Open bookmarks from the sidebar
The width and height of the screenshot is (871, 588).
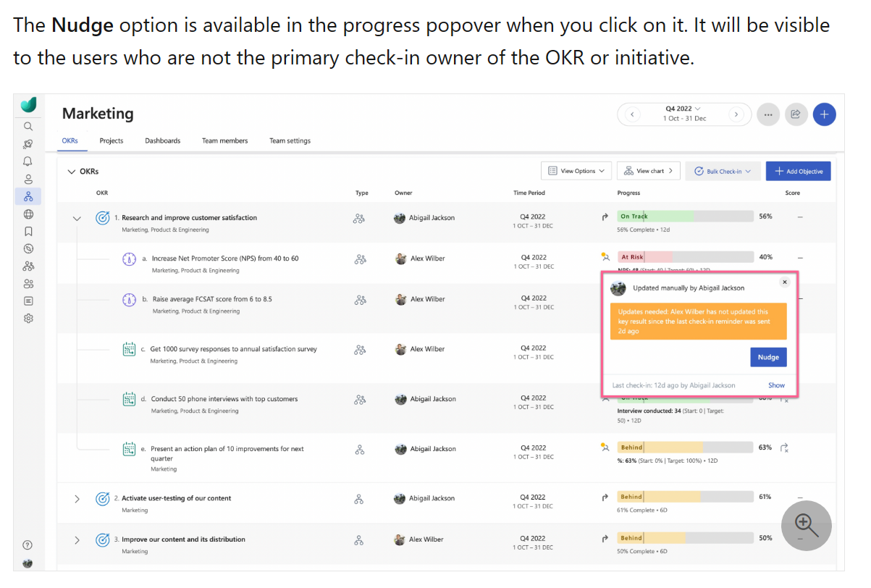(x=28, y=231)
